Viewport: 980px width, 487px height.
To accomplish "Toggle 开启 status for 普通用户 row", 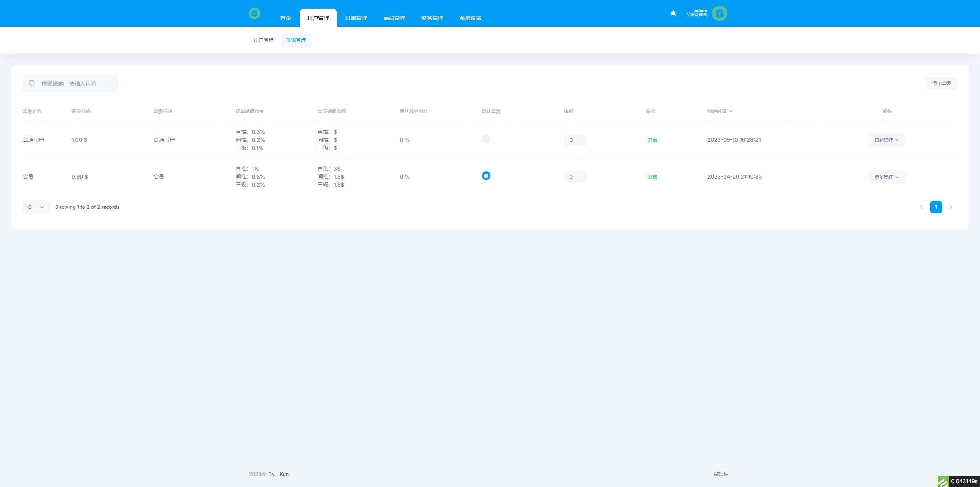I will [652, 140].
